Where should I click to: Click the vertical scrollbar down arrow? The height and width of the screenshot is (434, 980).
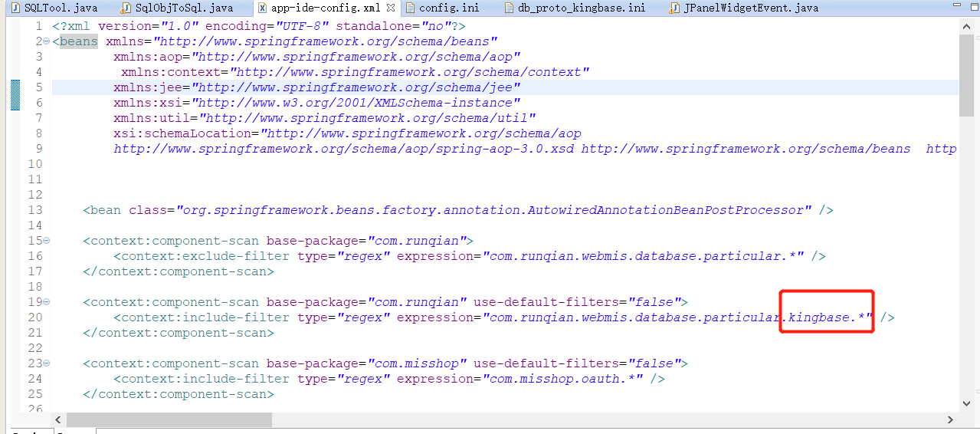(965, 403)
